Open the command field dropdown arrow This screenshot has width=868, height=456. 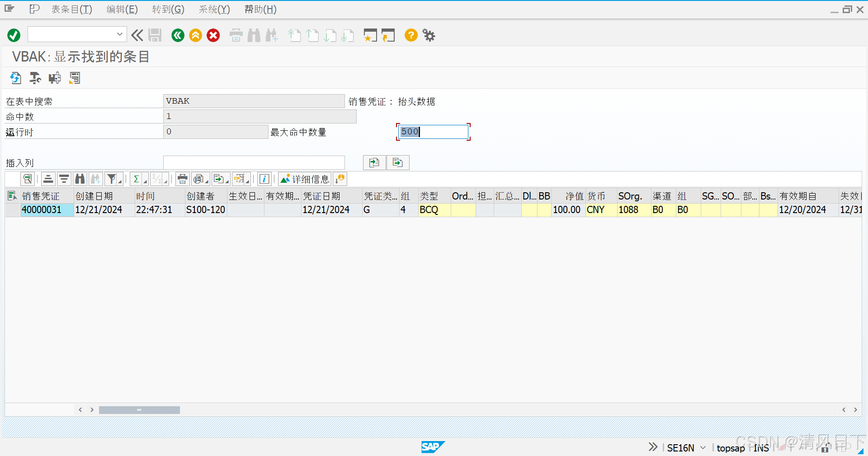pos(119,34)
